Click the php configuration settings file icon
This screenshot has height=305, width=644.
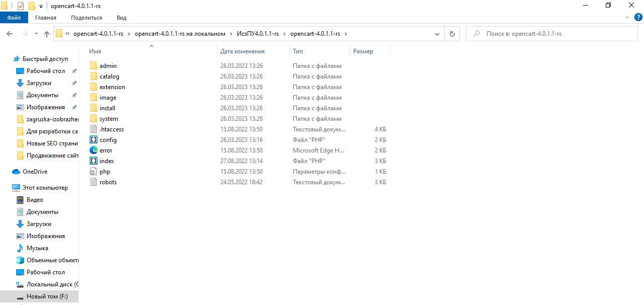point(94,172)
